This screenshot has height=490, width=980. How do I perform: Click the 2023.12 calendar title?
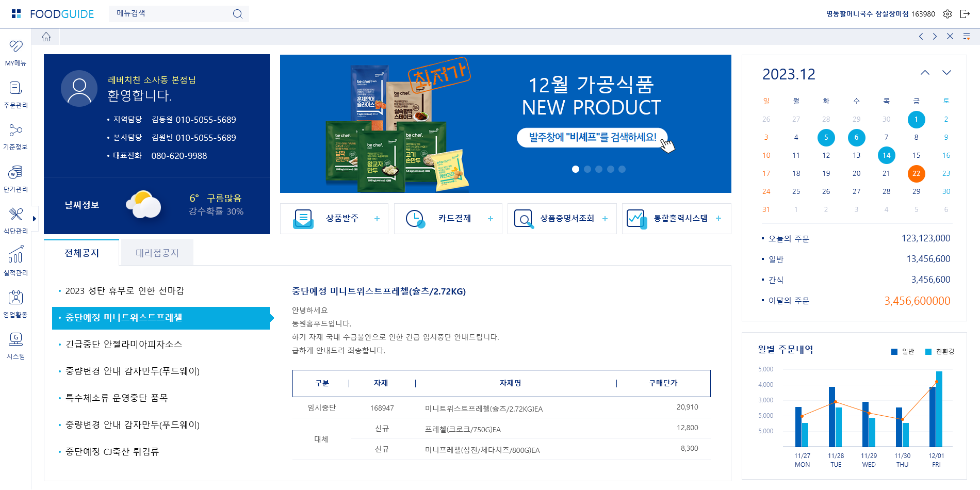click(789, 74)
